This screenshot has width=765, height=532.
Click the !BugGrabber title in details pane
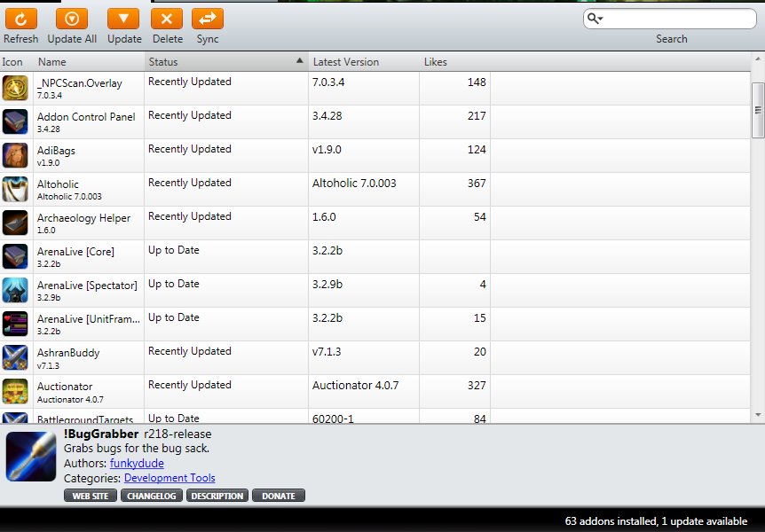101,434
